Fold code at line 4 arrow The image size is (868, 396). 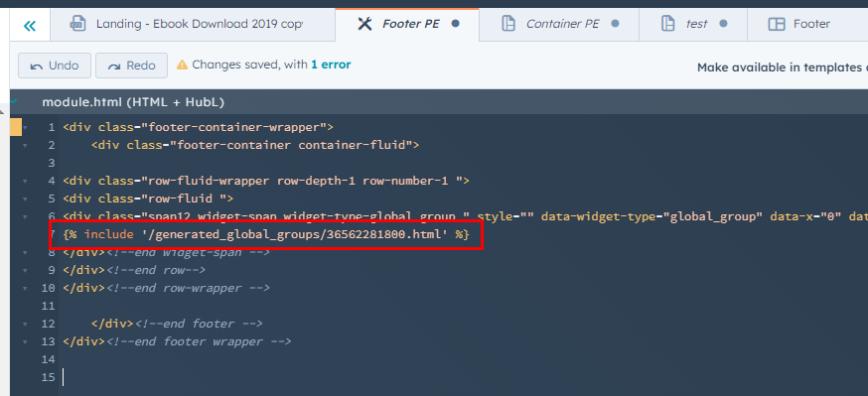pos(25,181)
